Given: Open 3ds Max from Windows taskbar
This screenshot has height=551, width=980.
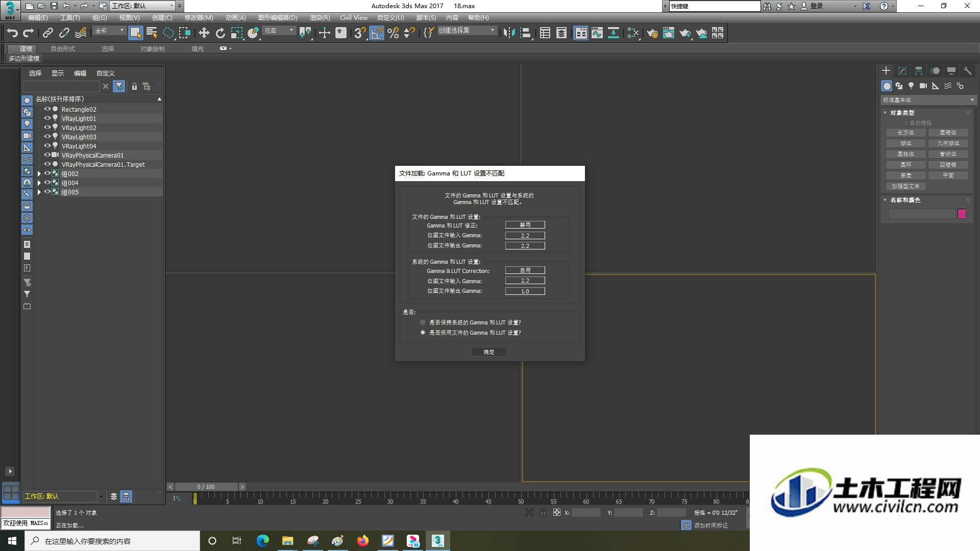Looking at the screenshot, I should click(438, 541).
